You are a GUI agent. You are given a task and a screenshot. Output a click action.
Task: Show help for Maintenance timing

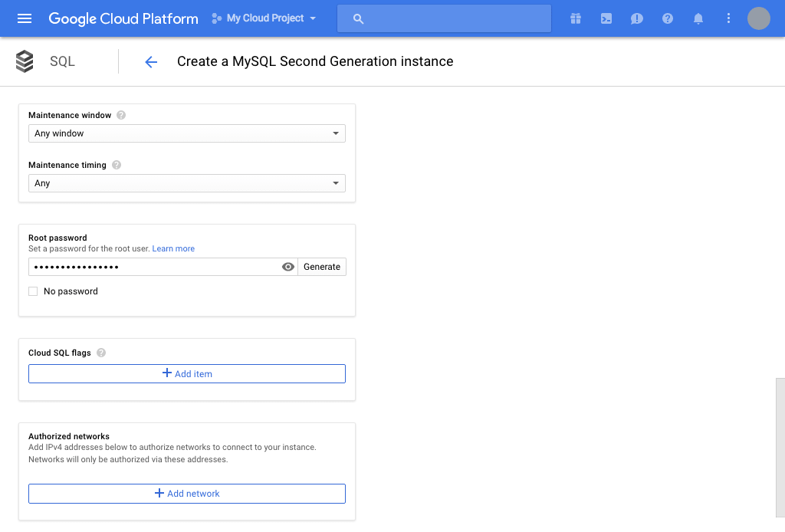[x=117, y=165]
